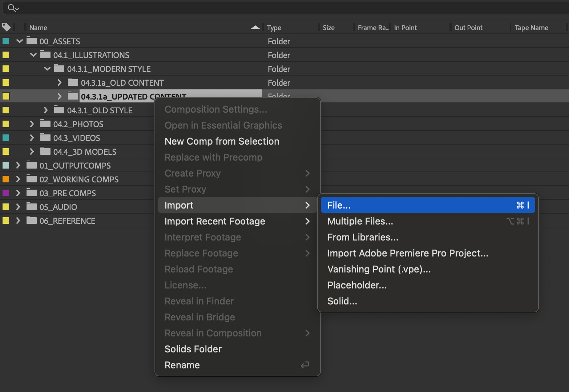The width and height of the screenshot is (569, 392).
Task: Expand the 02_WORKING COMPS folder
Action: pos(18,179)
